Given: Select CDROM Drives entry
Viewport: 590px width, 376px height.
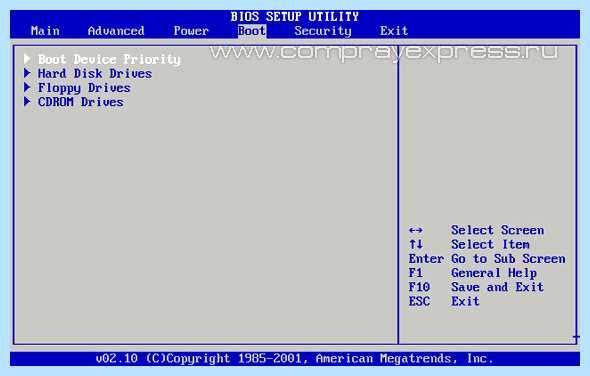Looking at the screenshot, I should pyautogui.click(x=81, y=102).
